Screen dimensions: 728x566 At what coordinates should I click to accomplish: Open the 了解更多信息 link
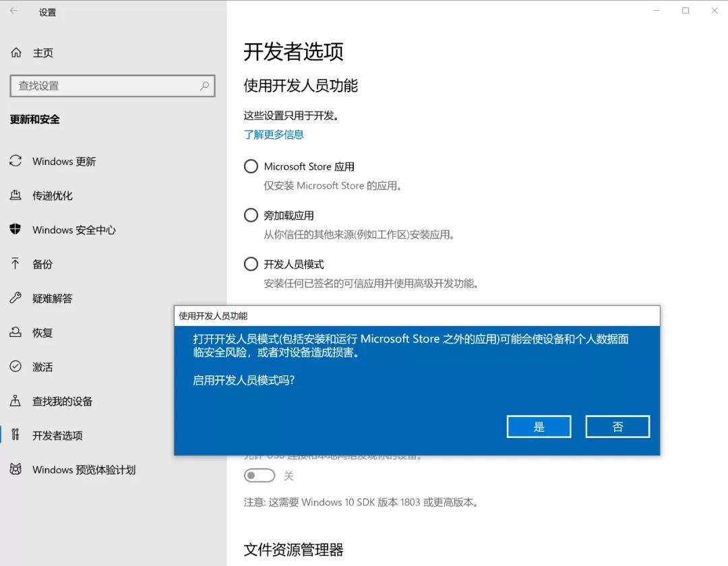pyautogui.click(x=273, y=135)
